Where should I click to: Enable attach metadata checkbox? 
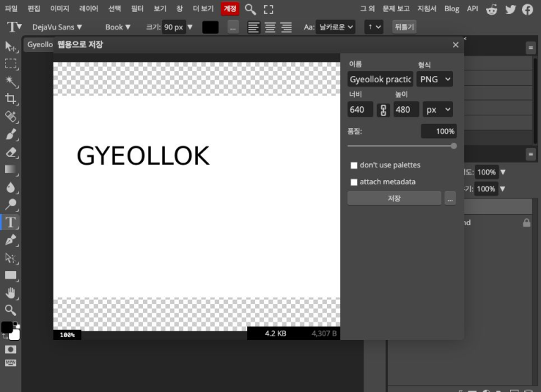354,182
